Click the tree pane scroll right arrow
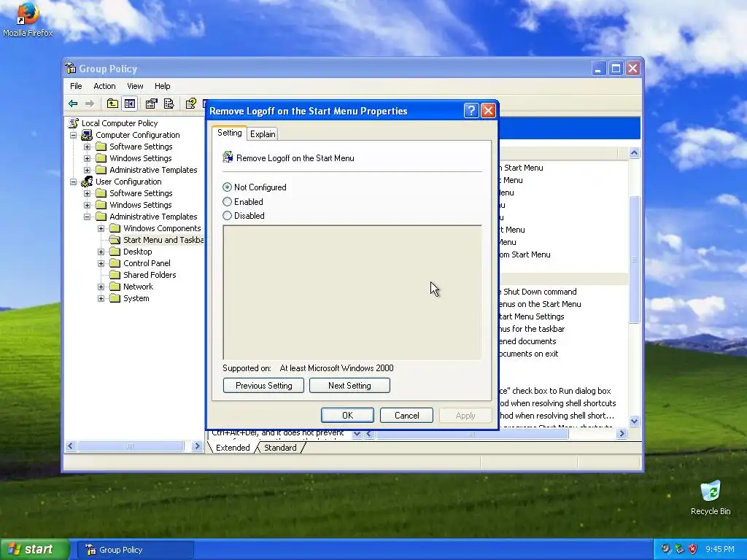Image resolution: width=747 pixels, height=560 pixels. (x=197, y=446)
